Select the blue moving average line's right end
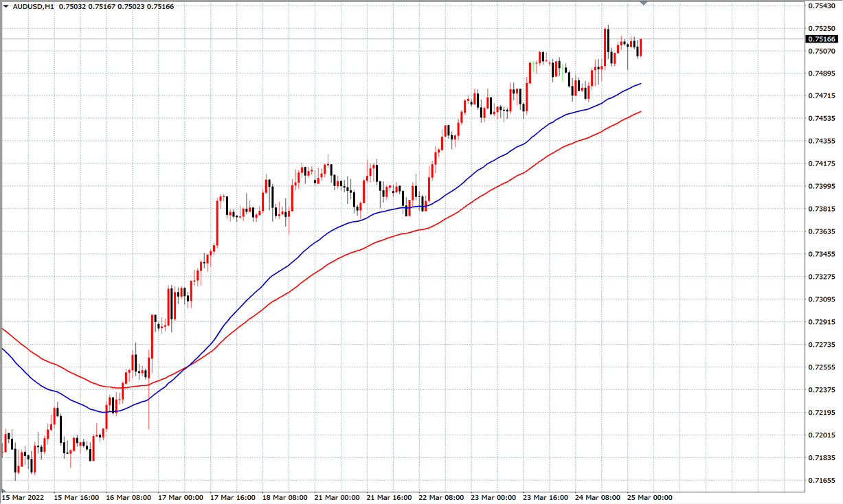Image resolution: width=843 pixels, height=504 pixels. click(640, 84)
